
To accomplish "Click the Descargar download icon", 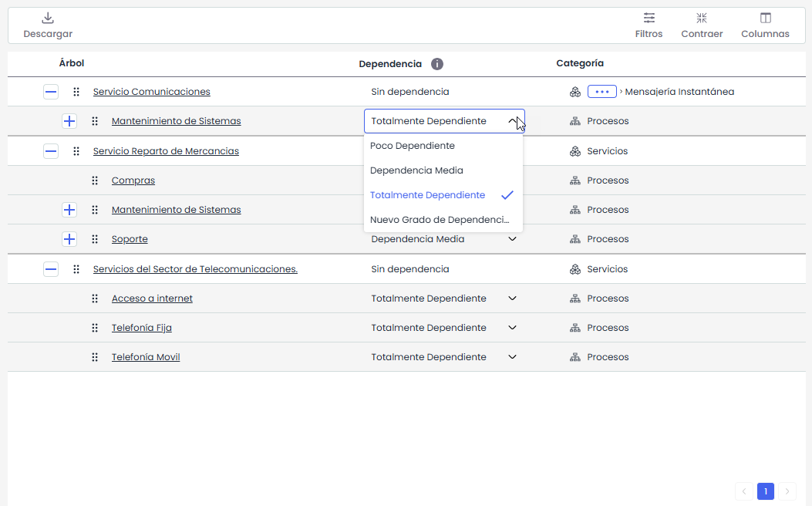I will coord(48,19).
